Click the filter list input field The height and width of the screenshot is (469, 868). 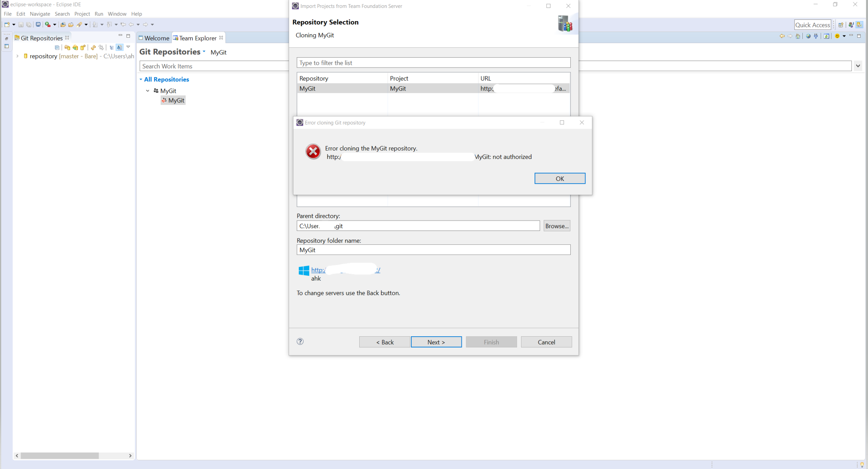433,63
